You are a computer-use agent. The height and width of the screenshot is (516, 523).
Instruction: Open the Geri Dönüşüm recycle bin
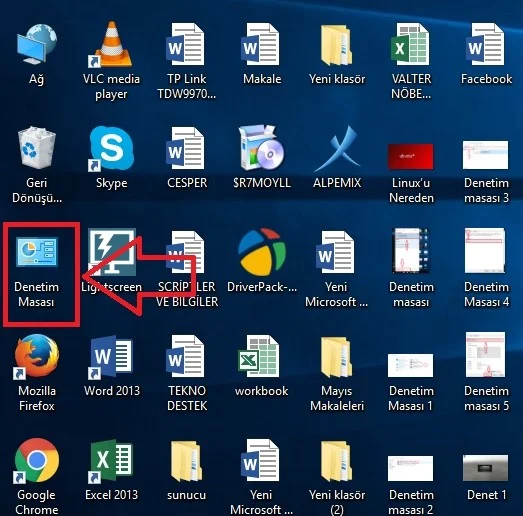pyautogui.click(x=37, y=148)
